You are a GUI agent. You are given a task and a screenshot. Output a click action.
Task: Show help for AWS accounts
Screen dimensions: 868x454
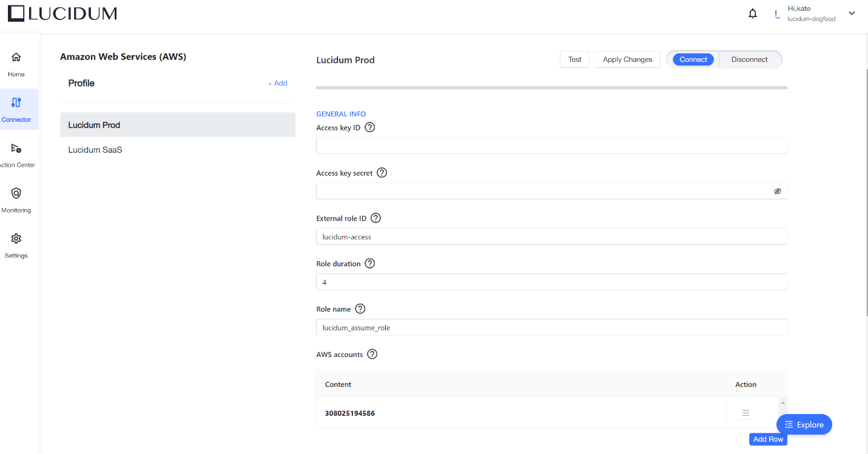pyautogui.click(x=372, y=355)
